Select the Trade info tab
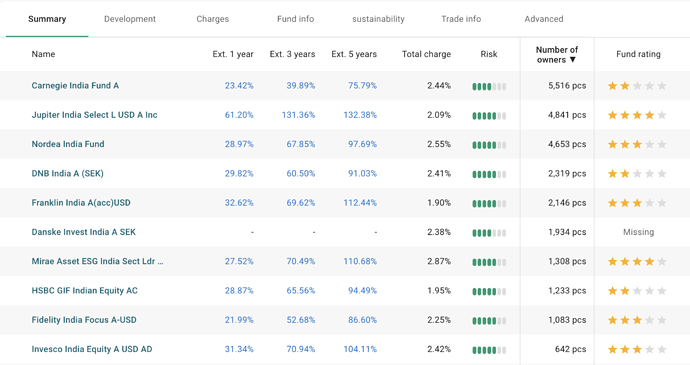This screenshot has height=365, width=690. point(461,19)
